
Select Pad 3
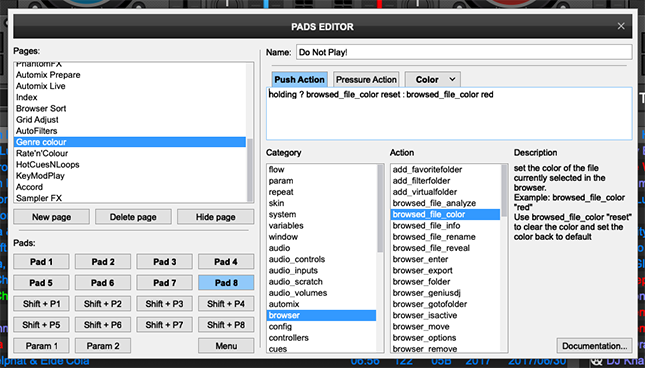[x=165, y=262]
